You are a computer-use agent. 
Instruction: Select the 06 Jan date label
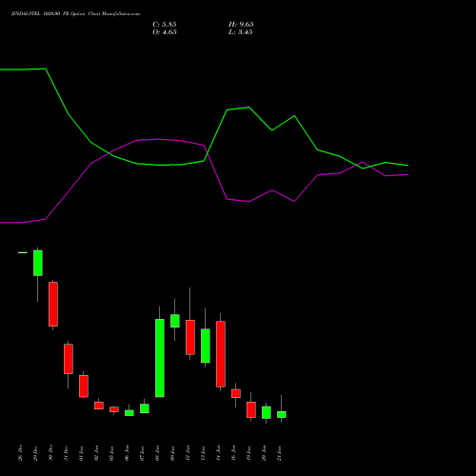[x=128, y=453]
